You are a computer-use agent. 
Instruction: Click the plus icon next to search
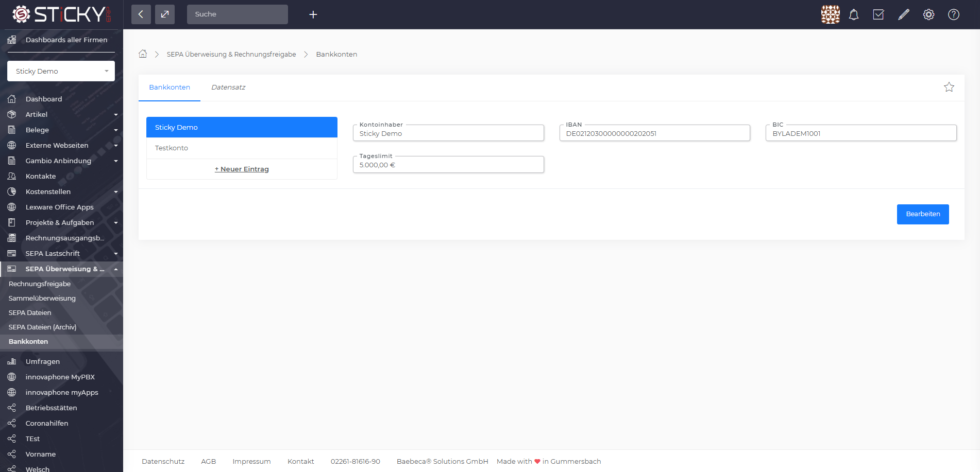pos(313,14)
